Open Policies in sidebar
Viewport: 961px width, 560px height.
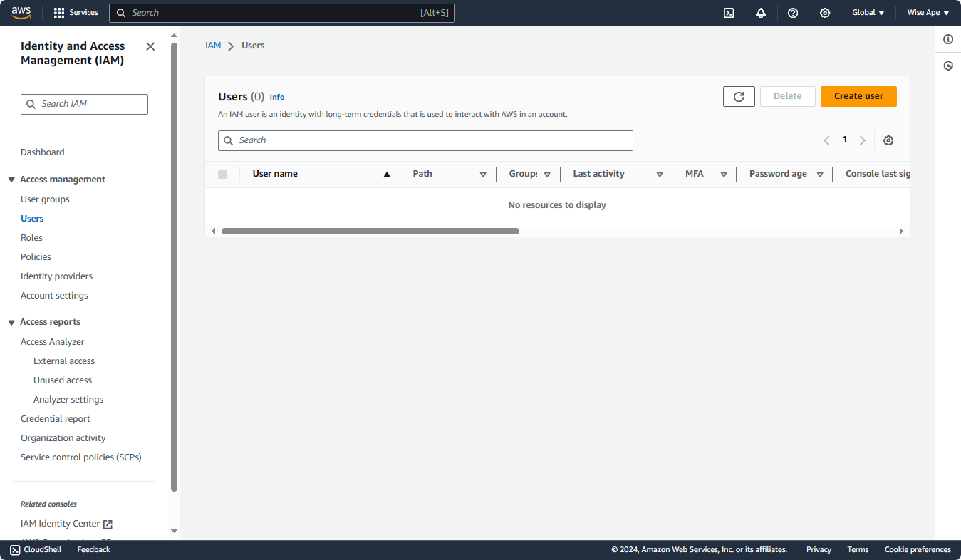pos(36,257)
